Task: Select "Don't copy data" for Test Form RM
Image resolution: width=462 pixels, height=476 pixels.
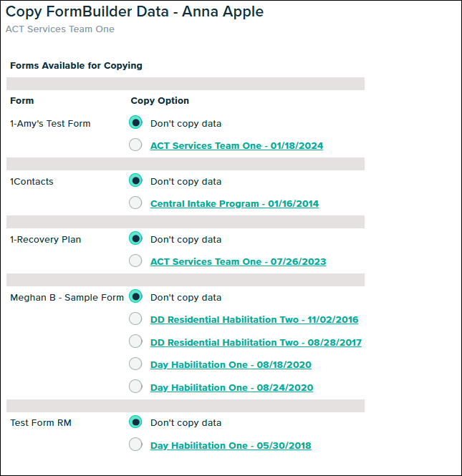Action: (135, 422)
